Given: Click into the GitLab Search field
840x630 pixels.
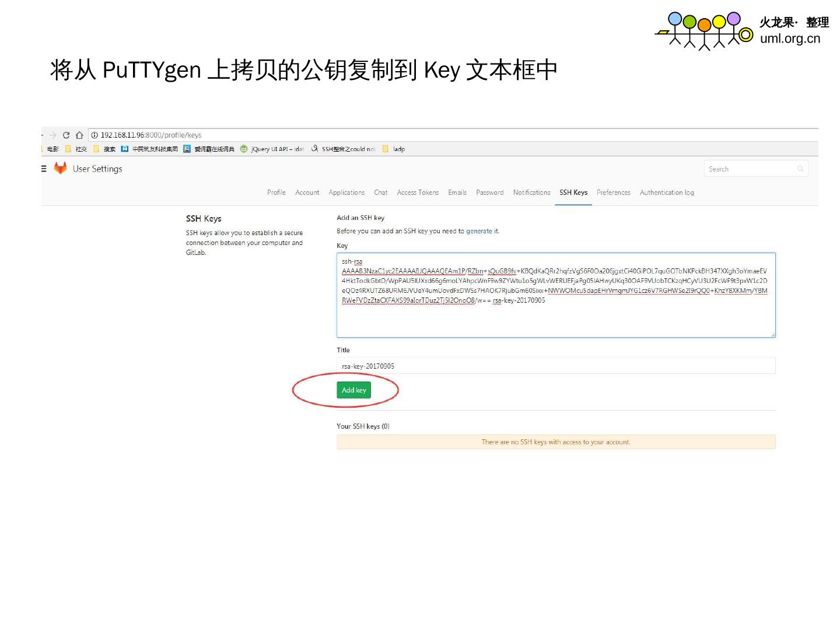Looking at the screenshot, I should pos(756,169).
